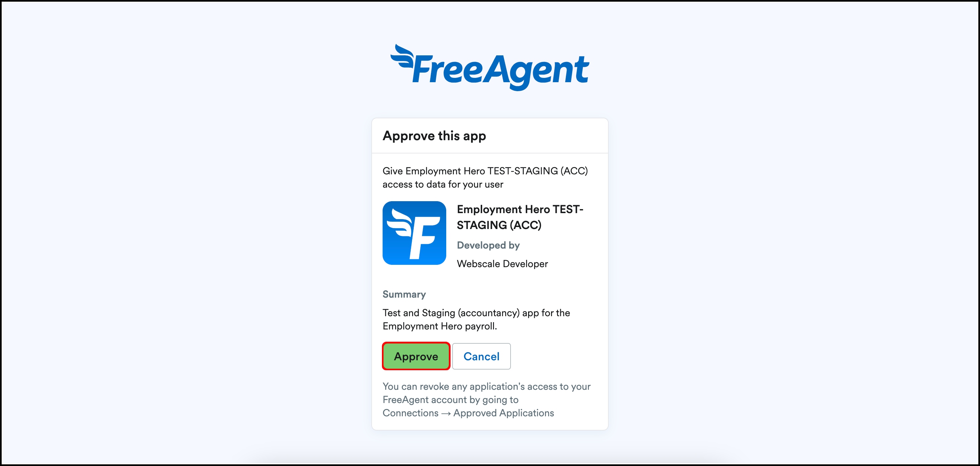Screen dimensions: 980x466
Task: Click the 'Webscale Developer' name
Action: pyautogui.click(x=502, y=263)
